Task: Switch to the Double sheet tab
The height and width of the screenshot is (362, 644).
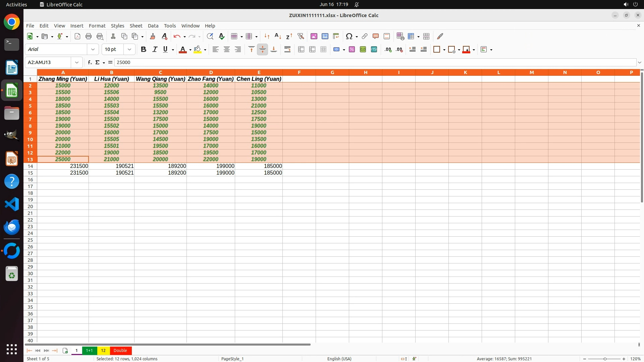Action: (x=120, y=351)
